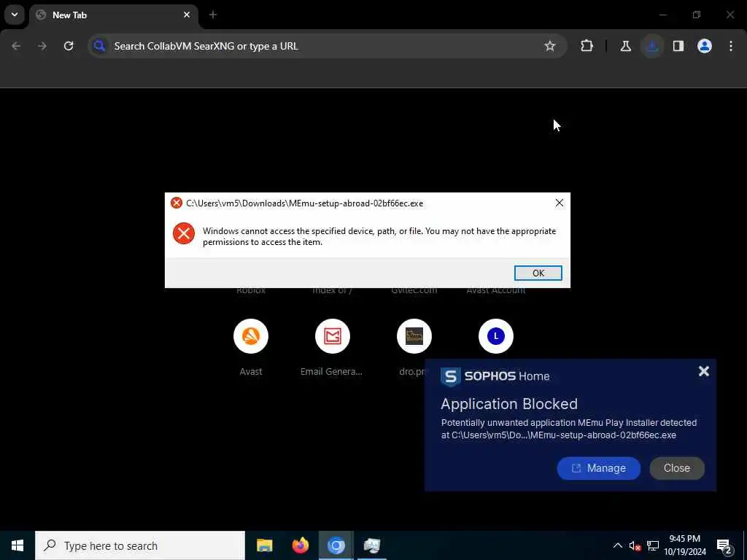Click the muted volume tray icon
Screen dimensions: 747x560
[635, 545]
